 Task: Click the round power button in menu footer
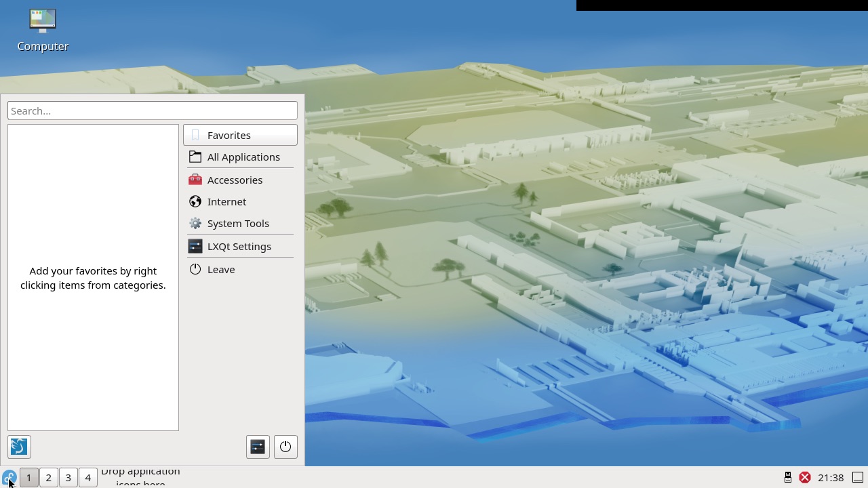tap(285, 447)
